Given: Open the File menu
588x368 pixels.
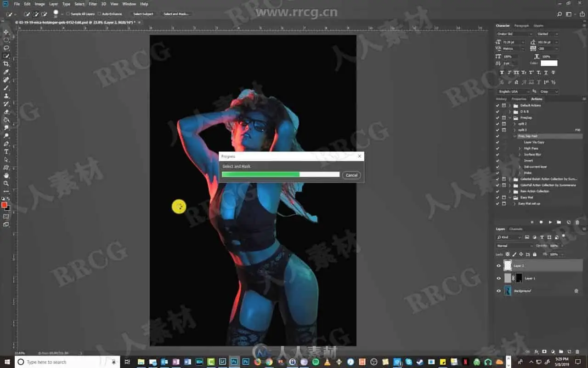Looking at the screenshot, I should point(17,4).
